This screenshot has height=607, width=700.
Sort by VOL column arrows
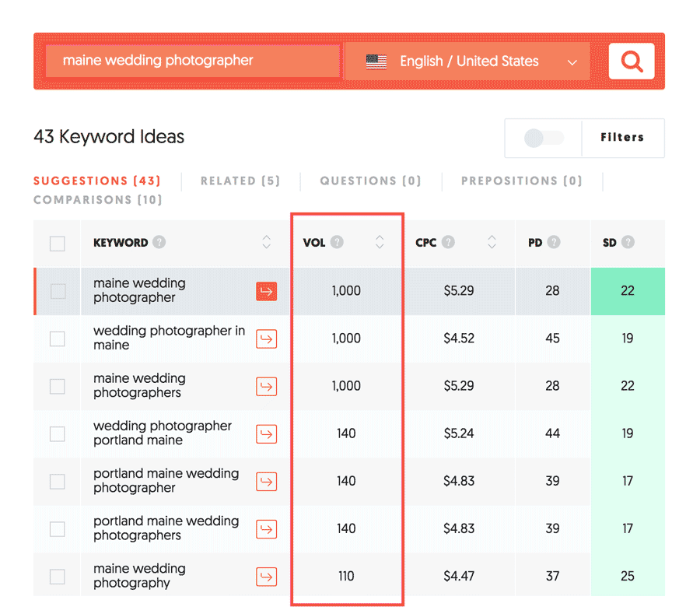380,242
